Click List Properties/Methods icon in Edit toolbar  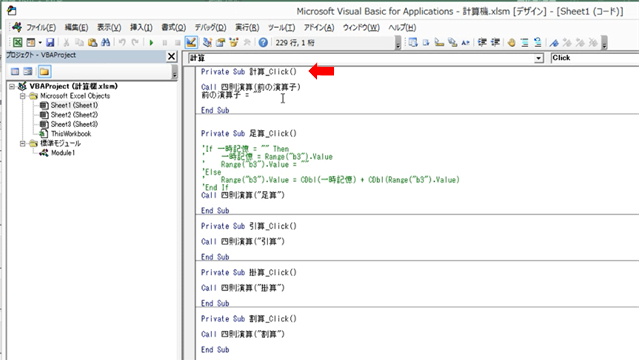tap(413, 42)
